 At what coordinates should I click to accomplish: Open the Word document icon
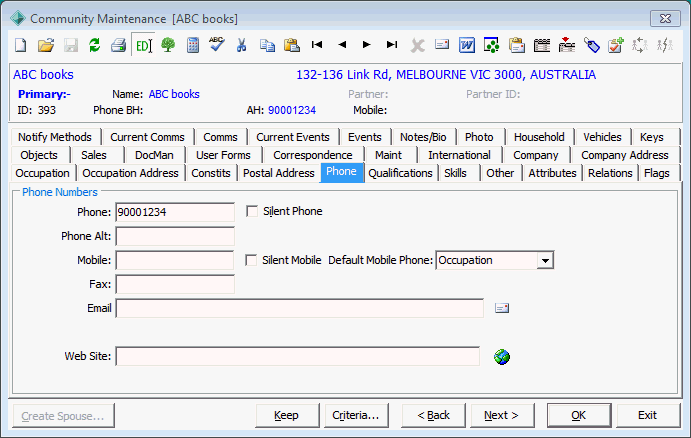[x=467, y=45]
